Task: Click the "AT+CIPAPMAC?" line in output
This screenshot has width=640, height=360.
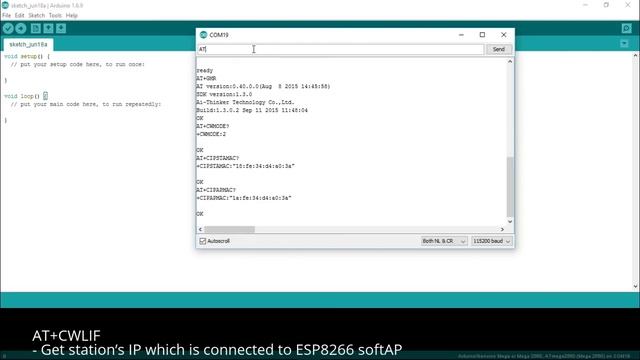Action: coord(216,190)
